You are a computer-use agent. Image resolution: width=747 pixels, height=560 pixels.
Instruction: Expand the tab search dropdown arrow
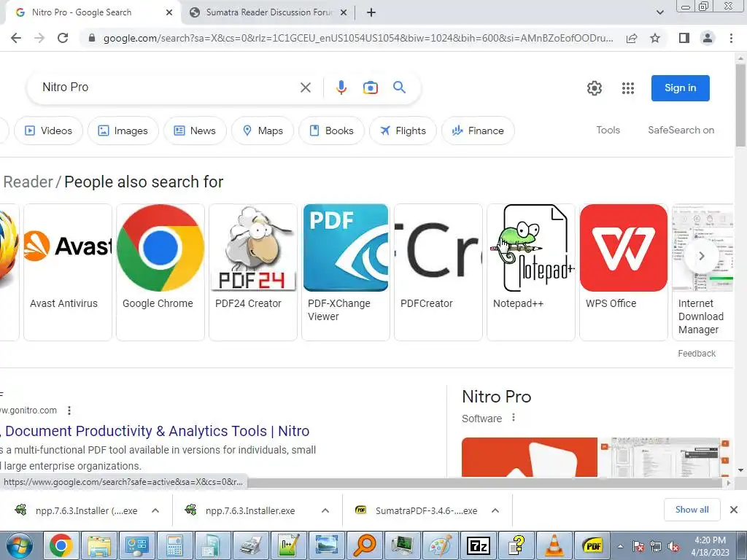(659, 12)
